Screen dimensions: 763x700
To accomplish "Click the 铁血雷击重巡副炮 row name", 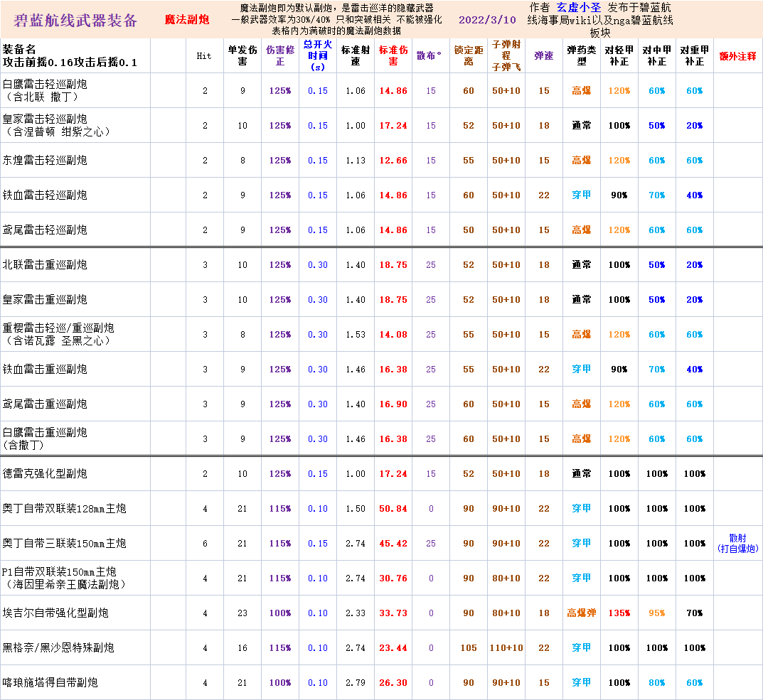I will [x=45, y=370].
